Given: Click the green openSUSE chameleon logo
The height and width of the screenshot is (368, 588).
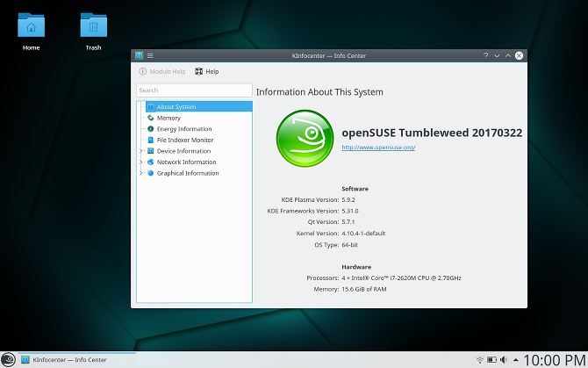Looking at the screenshot, I should [x=305, y=139].
